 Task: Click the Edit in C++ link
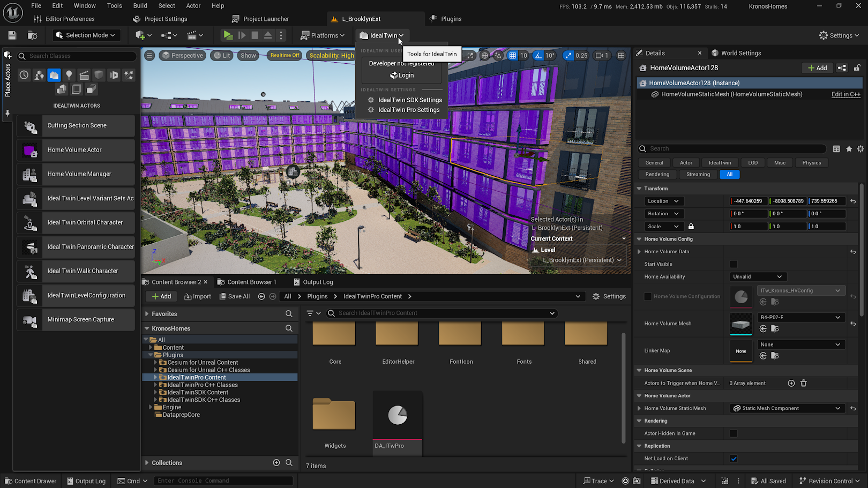click(x=845, y=94)
